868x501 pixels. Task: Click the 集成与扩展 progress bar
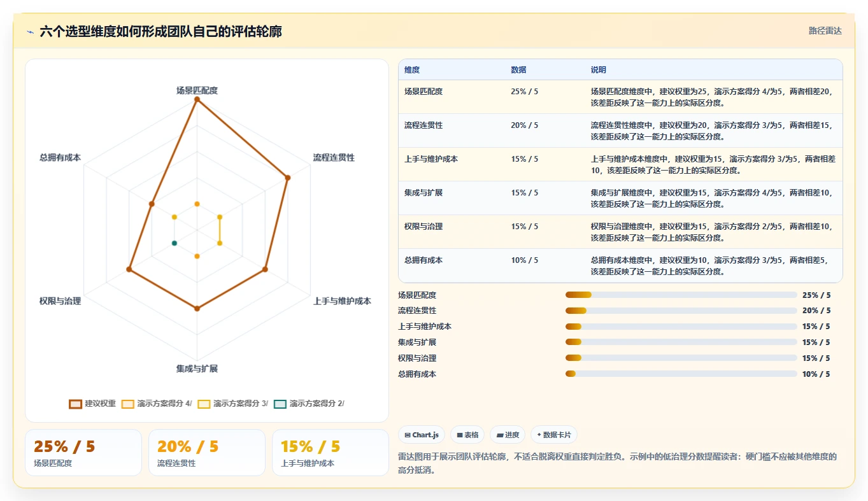click(x=681, y=342)
